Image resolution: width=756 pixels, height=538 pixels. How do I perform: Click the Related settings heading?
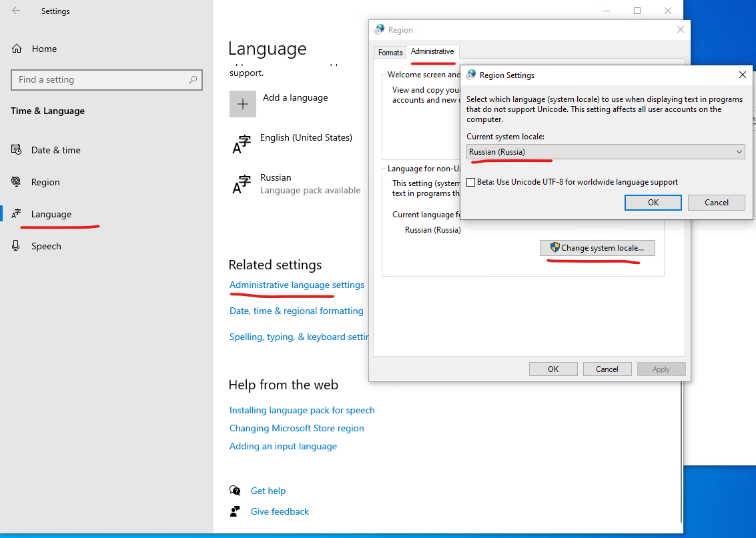click(x=275, y=265)
